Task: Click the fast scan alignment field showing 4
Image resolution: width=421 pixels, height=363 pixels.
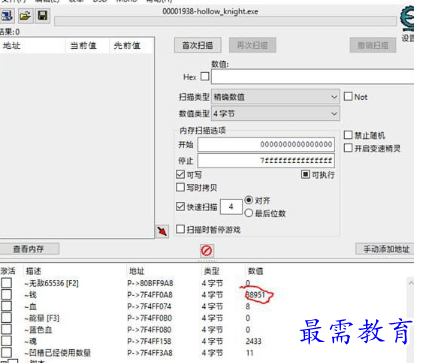Action: tap(231, 207)
